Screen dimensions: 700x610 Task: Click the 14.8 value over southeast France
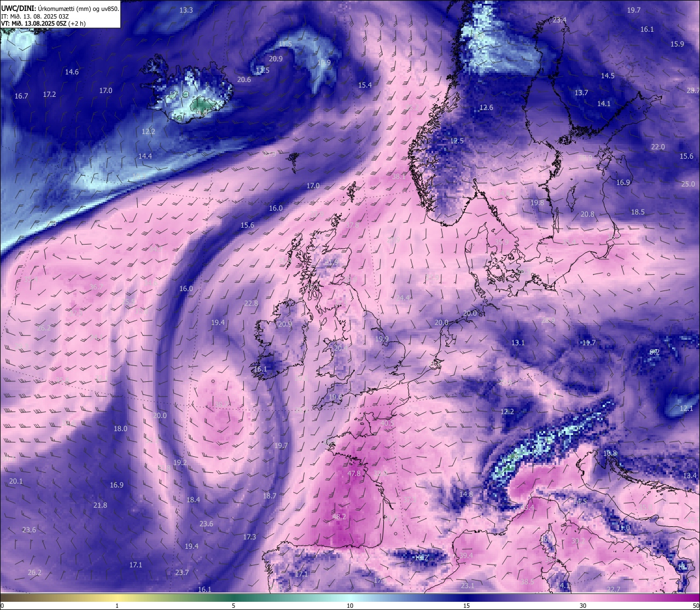[x=466, y=495]
